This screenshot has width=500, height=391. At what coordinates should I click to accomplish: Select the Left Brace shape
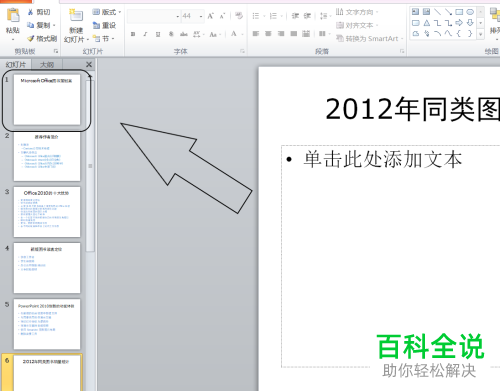point(459,33)
